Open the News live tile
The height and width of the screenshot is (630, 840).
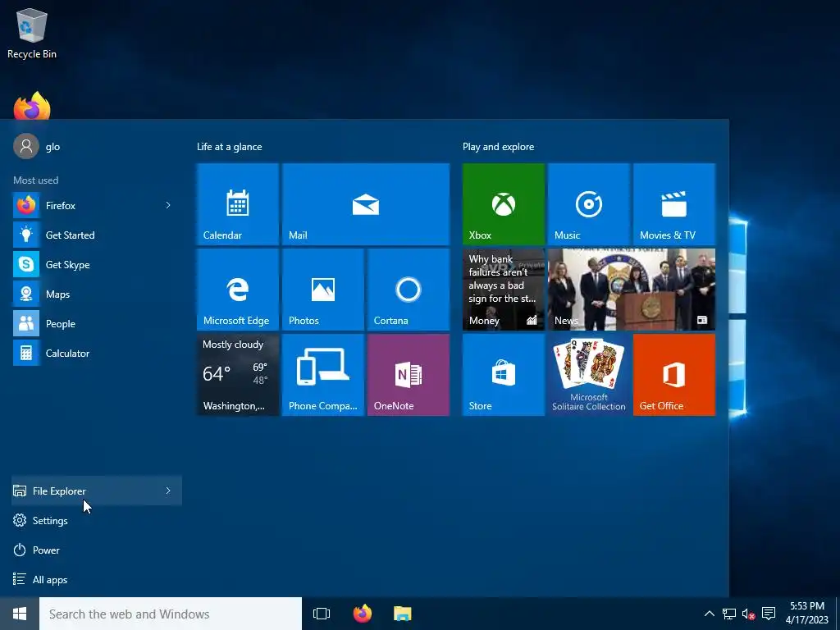point(631,290)
